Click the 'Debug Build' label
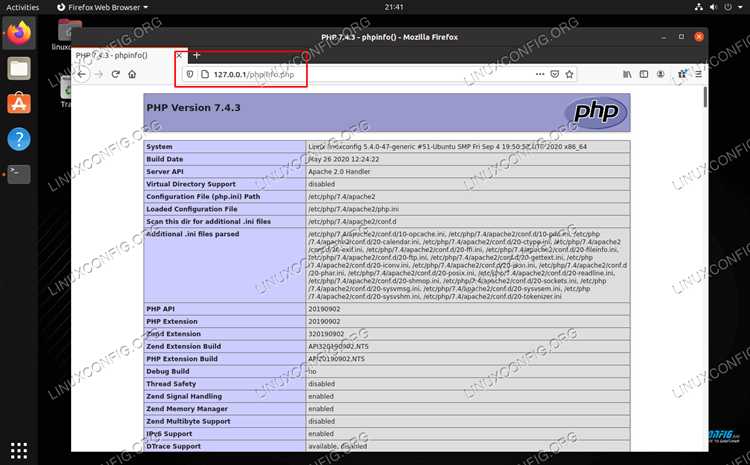750x465 pixels. coord(167,371)
